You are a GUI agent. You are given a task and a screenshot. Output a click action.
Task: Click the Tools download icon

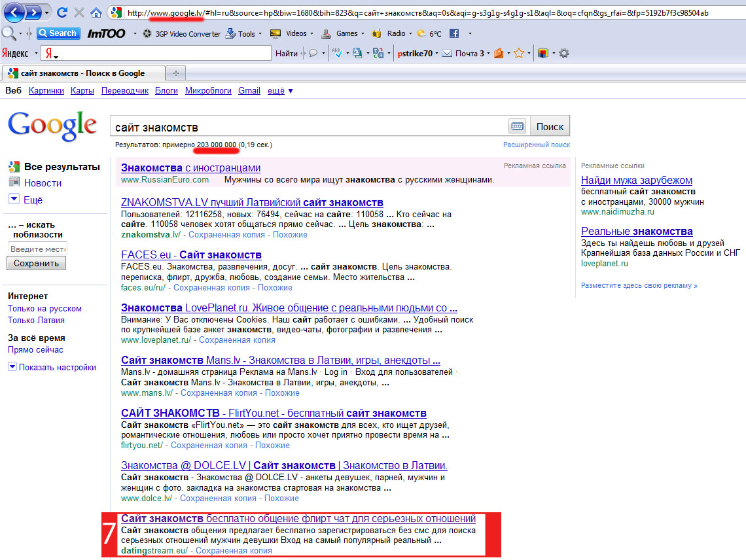point(230,33)
